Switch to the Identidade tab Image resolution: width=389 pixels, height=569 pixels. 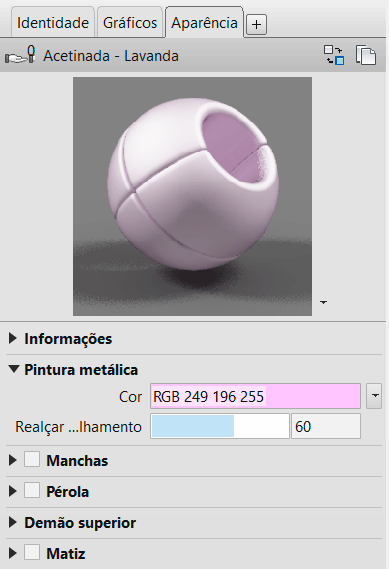[53, 22]
